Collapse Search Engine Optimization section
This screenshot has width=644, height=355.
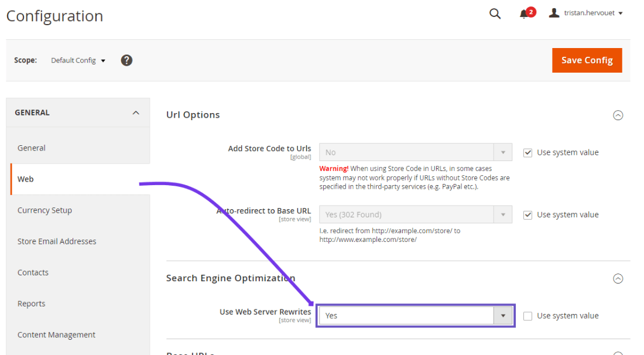click(618, 279)
